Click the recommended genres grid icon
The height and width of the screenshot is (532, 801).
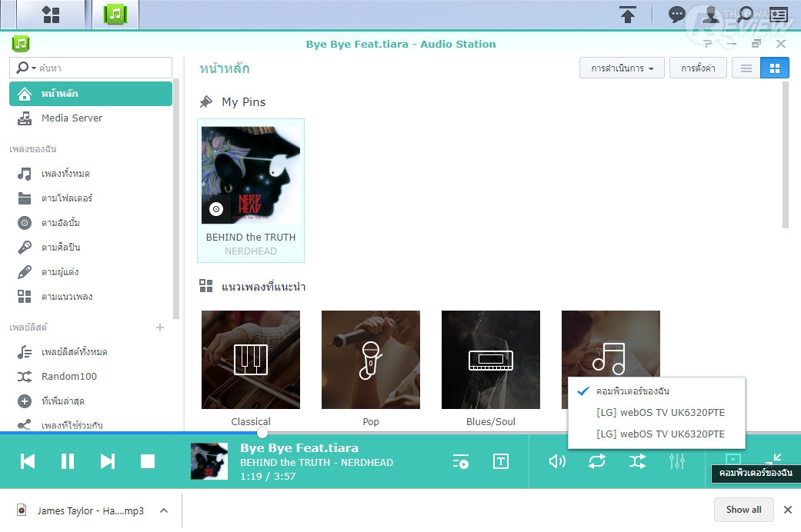click(206, 286)
